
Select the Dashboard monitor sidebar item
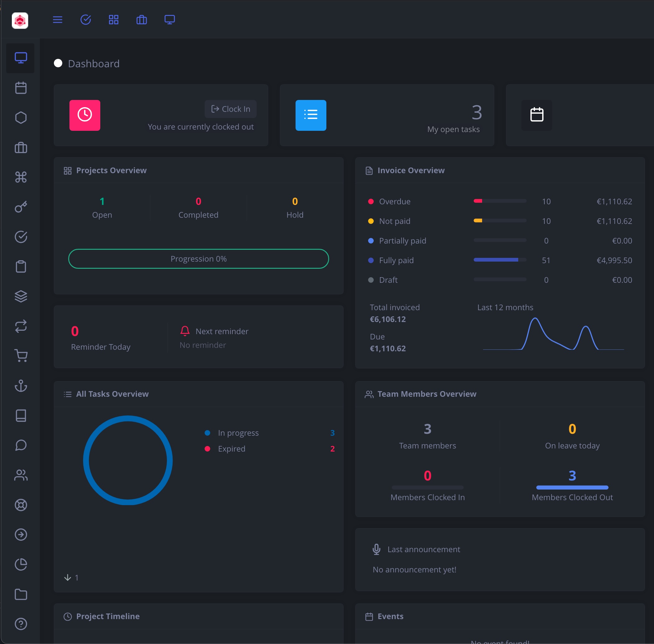(x=21, y=58)
